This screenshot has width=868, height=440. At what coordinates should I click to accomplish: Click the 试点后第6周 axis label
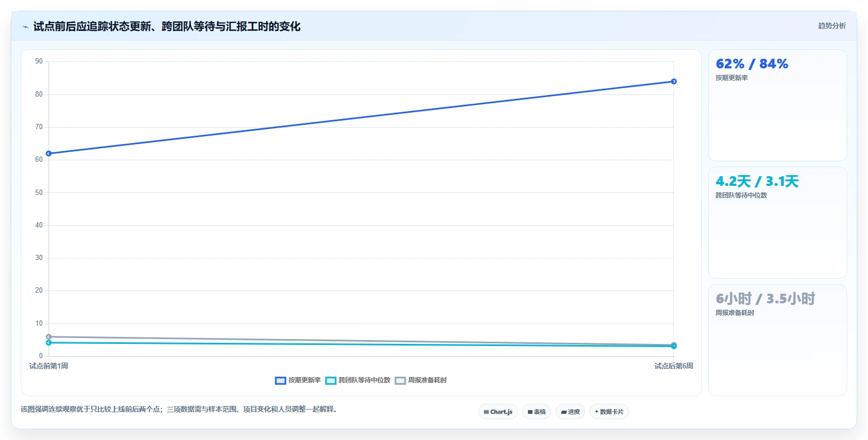pyautogui.click(x=673, y=366)
